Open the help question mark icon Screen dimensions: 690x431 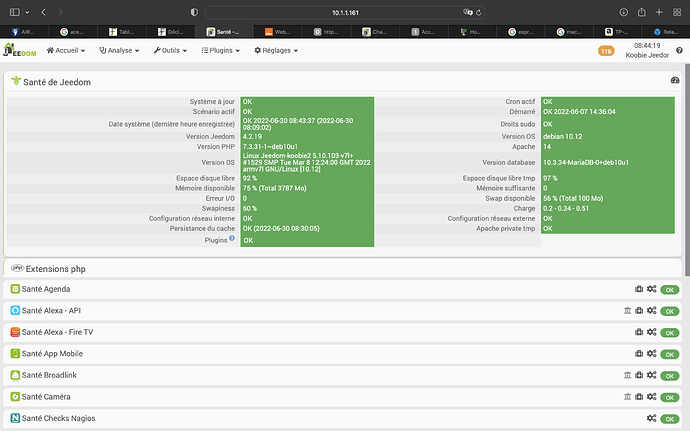[x=679, y=51]
